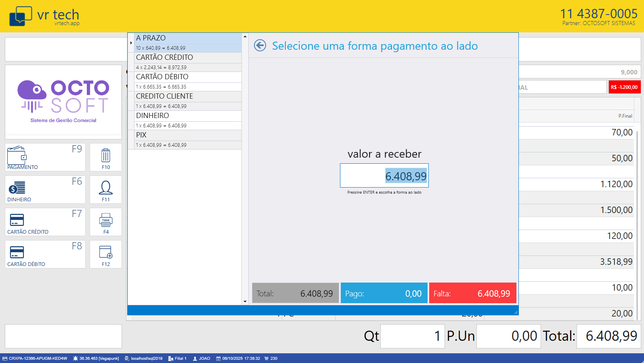
Task: Click the red Falta amount box
Action: pyautogui.click(x=472, y=293)
